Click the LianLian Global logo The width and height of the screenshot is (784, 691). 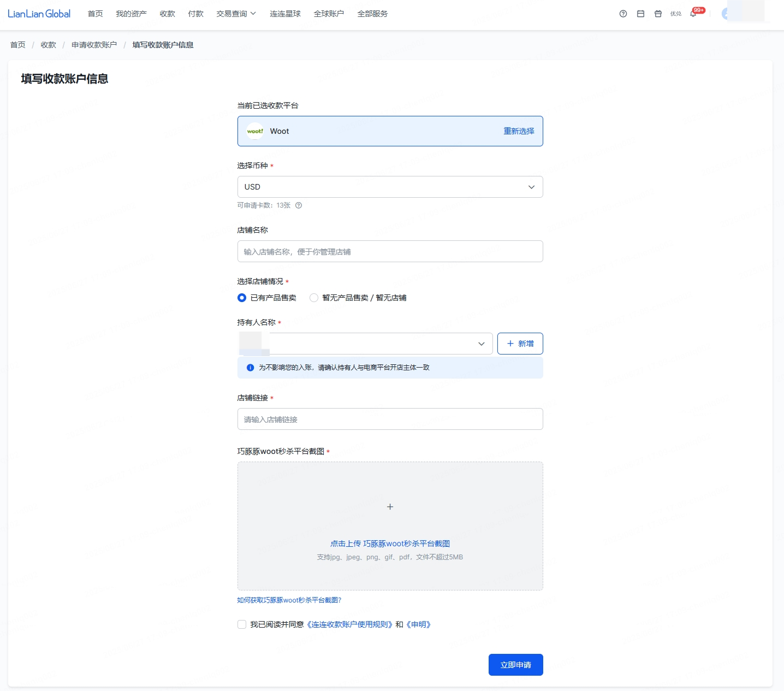click(x=39, y=14)
